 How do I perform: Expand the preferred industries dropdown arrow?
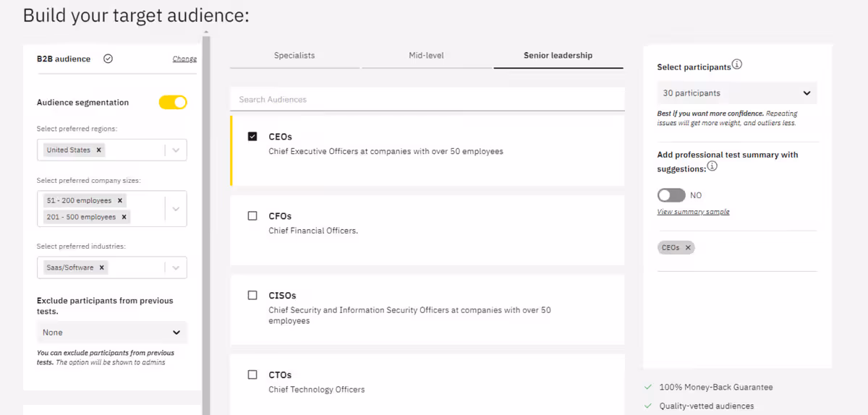coord(176,268)
